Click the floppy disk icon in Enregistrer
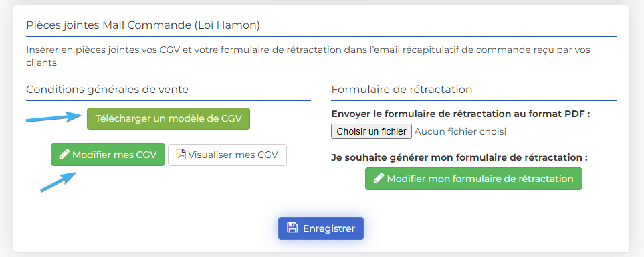Screen dimensions: 644x257 coord(292,228)
